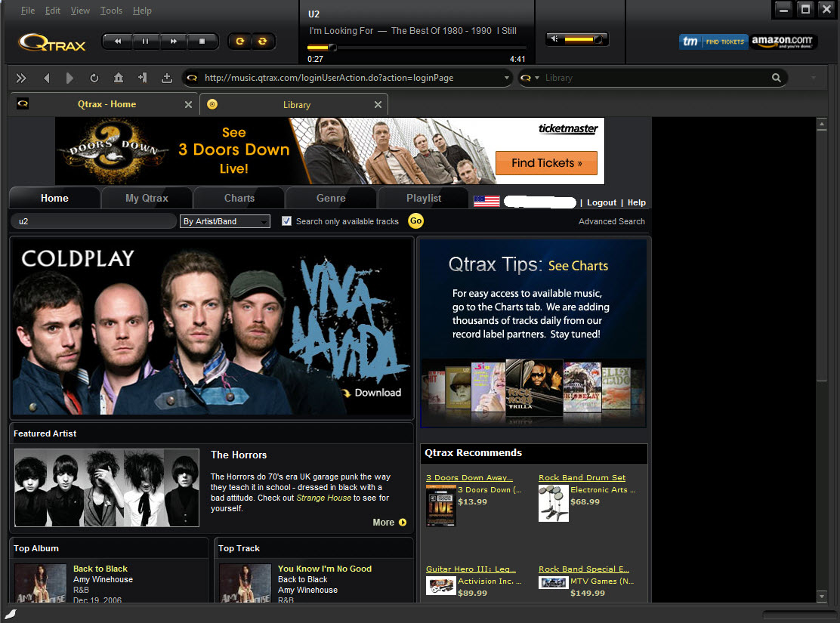Image resolution: width=840 pixels, height=623 pixels.
Task: Open the Ticketmaster Find Tickets header button
Action: pyautogui.click(x=714, y=42)
